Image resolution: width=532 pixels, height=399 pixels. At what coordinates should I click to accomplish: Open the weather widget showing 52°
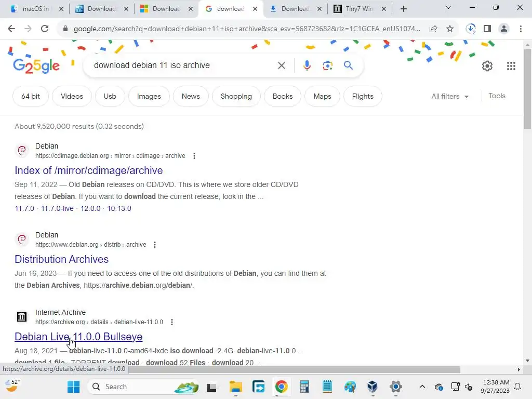13,386
